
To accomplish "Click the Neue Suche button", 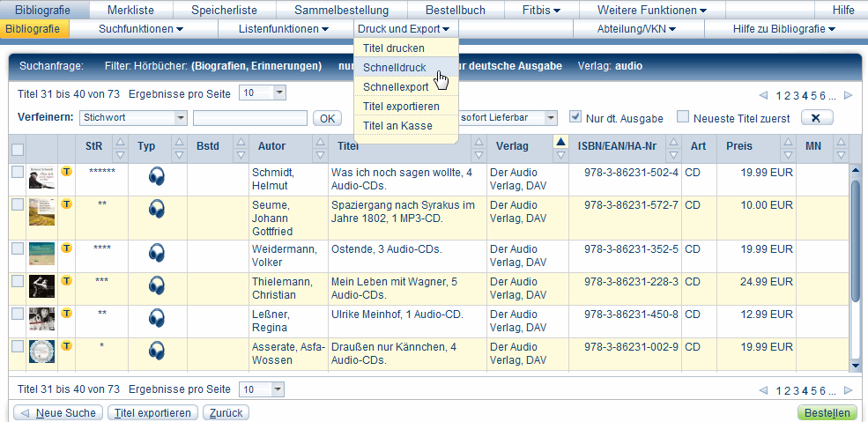I will 58,413.
